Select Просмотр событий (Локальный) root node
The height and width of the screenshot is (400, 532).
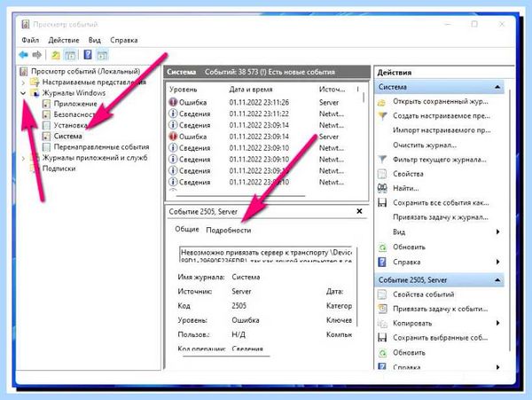click(85, 71)
